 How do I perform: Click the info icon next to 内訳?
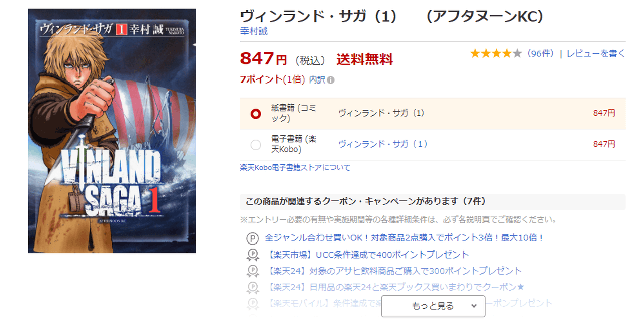(331, 80)
